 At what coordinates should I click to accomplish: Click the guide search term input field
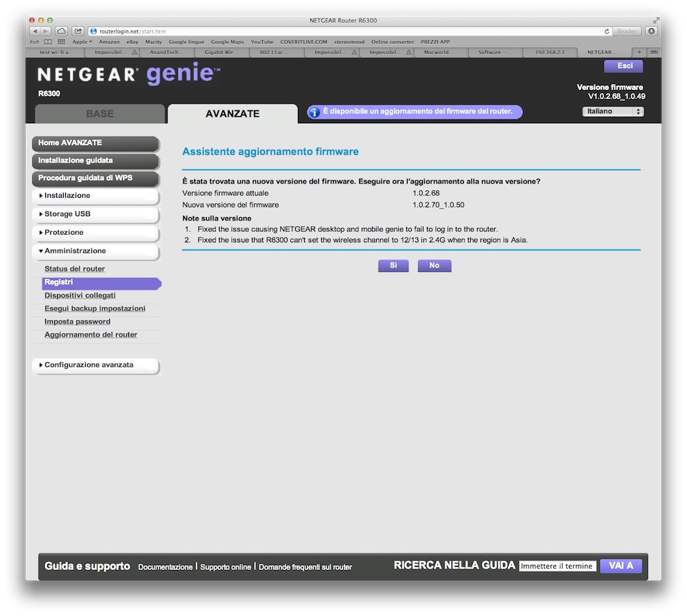pyautogui.click(x=557, y=566)
